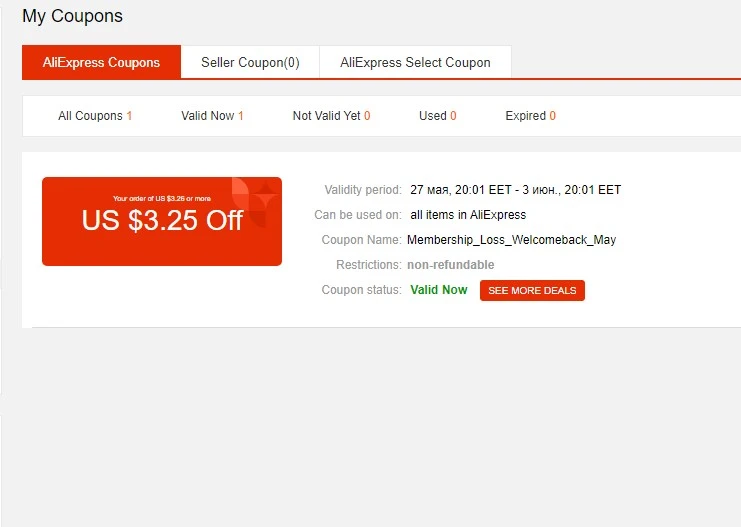Show Used coupons list

coord(438,116)
